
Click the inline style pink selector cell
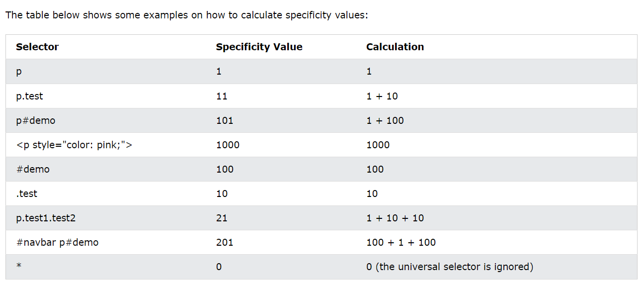click(x=74, y=145)
